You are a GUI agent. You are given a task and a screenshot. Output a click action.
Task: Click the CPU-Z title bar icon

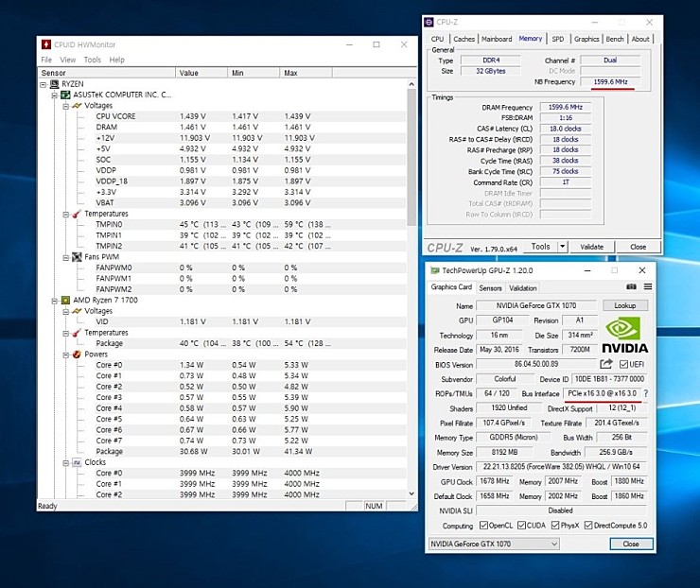(x=429, y=22)
